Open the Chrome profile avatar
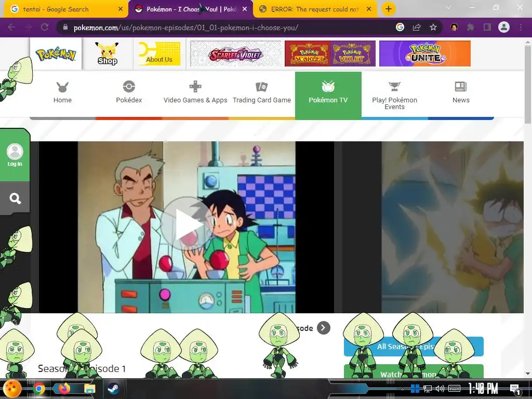 (504, 27)
